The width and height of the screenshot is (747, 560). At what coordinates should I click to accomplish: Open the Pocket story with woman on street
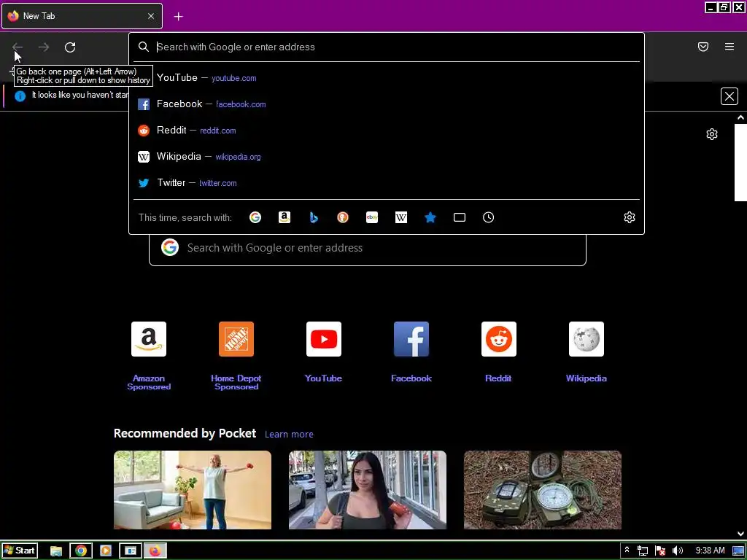368,490
